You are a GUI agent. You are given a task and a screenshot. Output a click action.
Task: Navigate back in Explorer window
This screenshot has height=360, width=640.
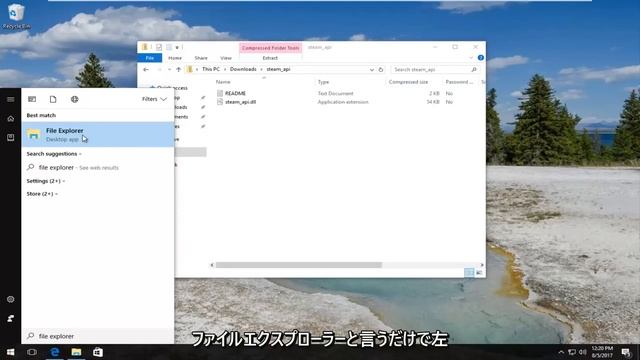(146, 69)
